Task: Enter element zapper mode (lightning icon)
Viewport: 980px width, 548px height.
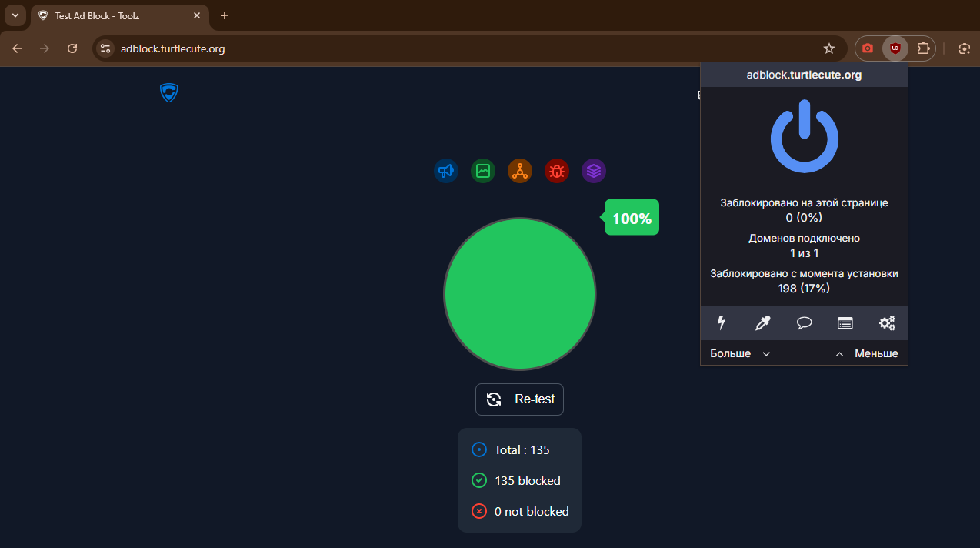Action: click(722, 323)
